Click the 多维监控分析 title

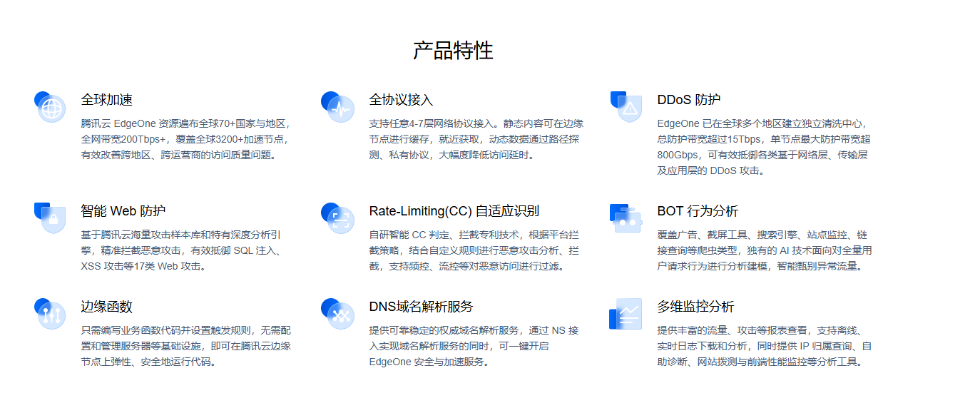[x=695, y=307]
